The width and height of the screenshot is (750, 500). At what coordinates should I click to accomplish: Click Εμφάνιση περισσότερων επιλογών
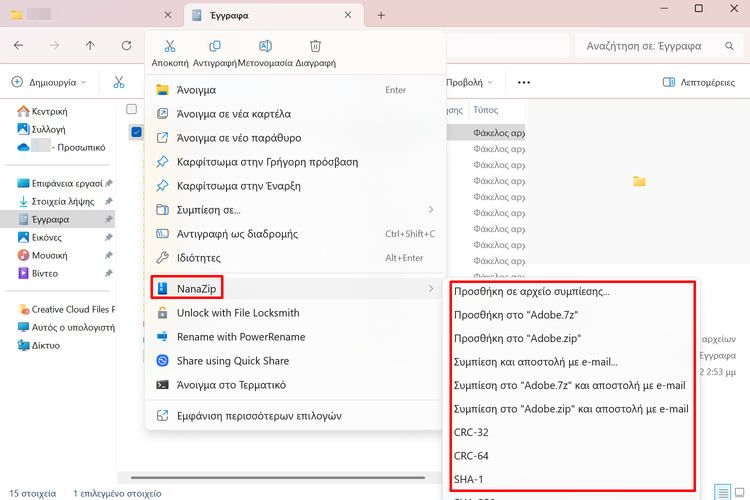coord(296,416)
